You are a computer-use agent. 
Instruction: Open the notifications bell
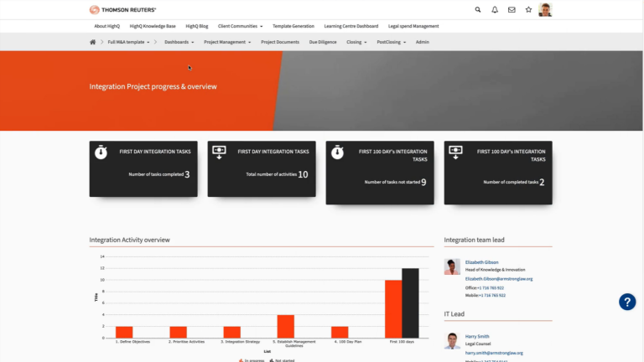(x=495, y=10)
